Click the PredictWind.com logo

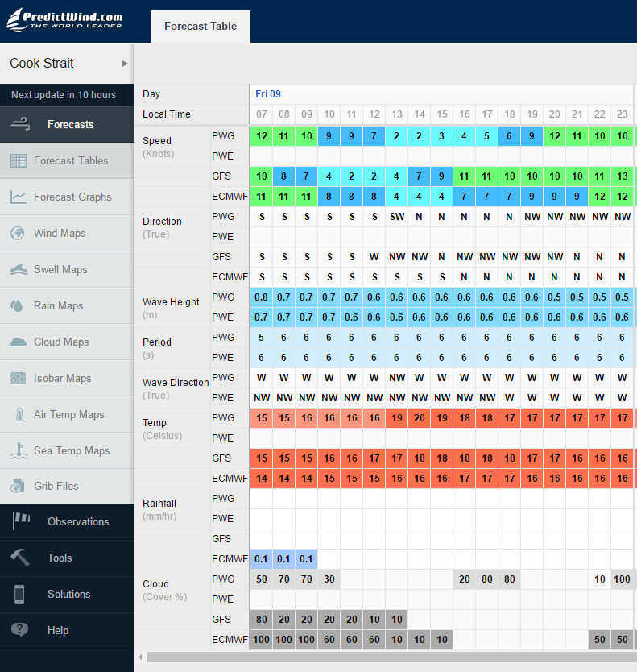coord(66,19)
